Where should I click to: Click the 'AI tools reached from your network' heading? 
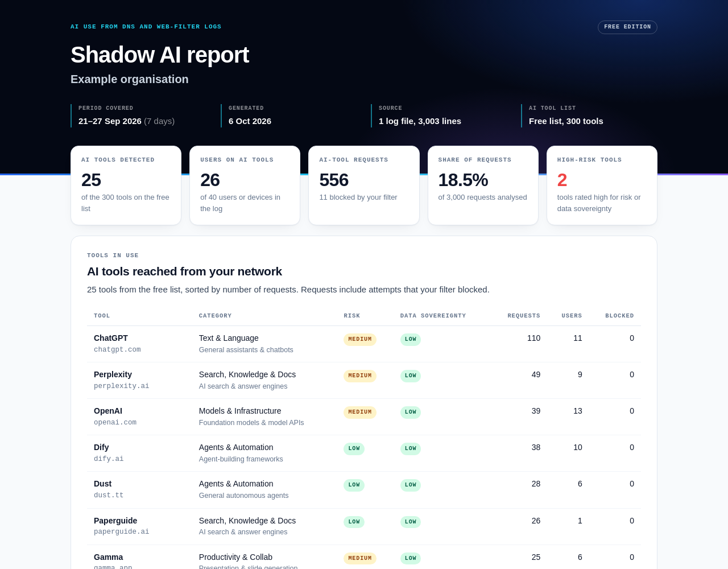pos(184,271)
